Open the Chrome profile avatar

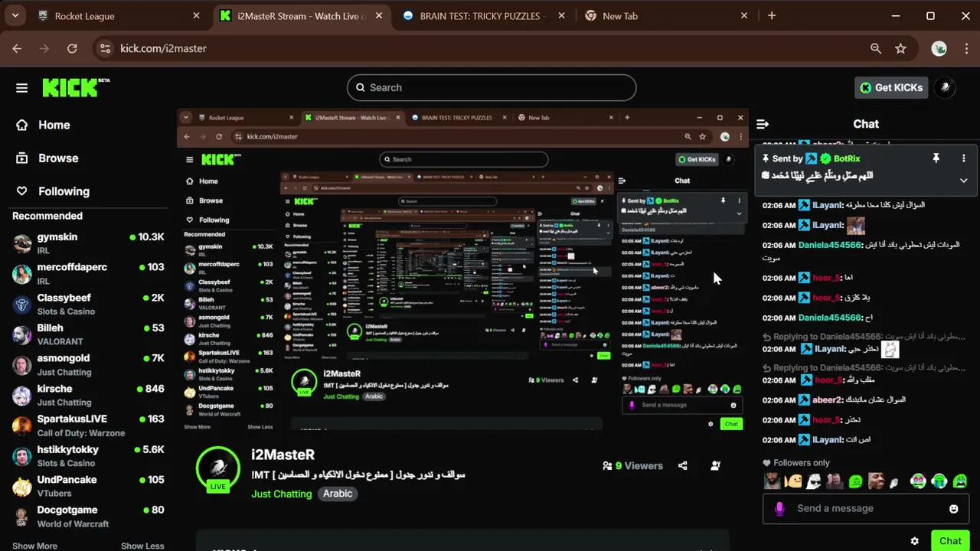pos(939,48)
